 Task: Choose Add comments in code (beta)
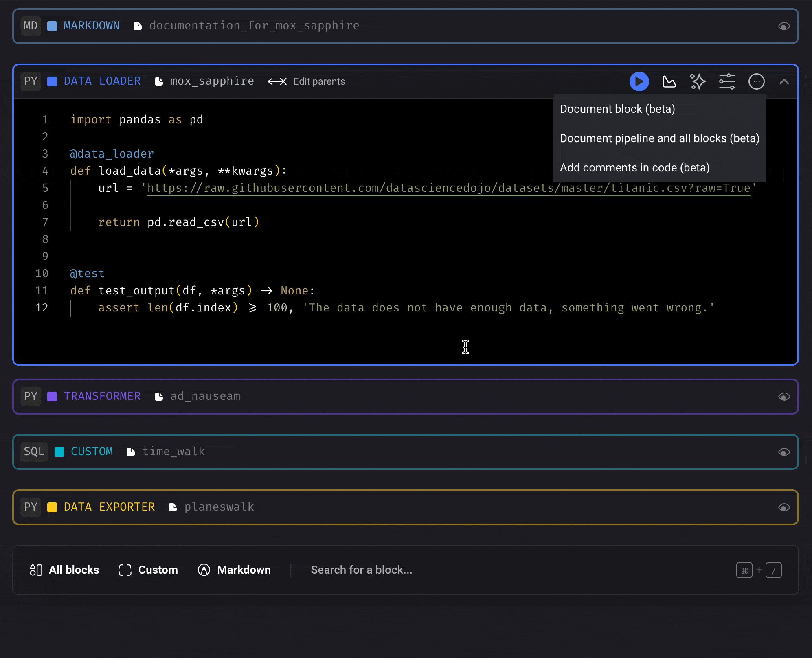tap(634, 167)
